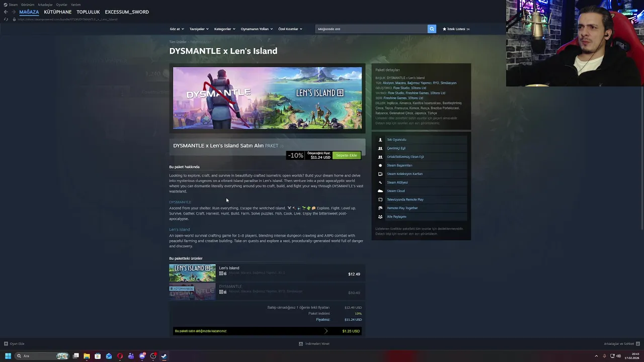Open the DYSMANTLE product thumbnail in bundle list

coord(192,292)
